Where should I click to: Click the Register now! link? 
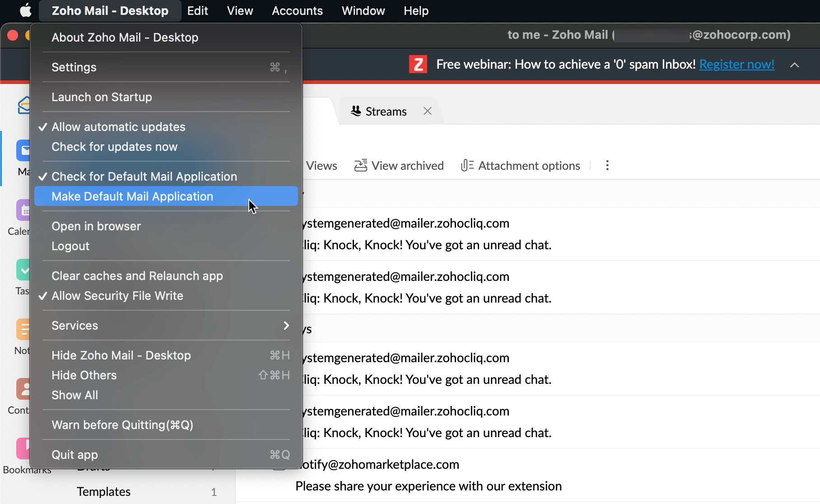[x=736, y=64]
